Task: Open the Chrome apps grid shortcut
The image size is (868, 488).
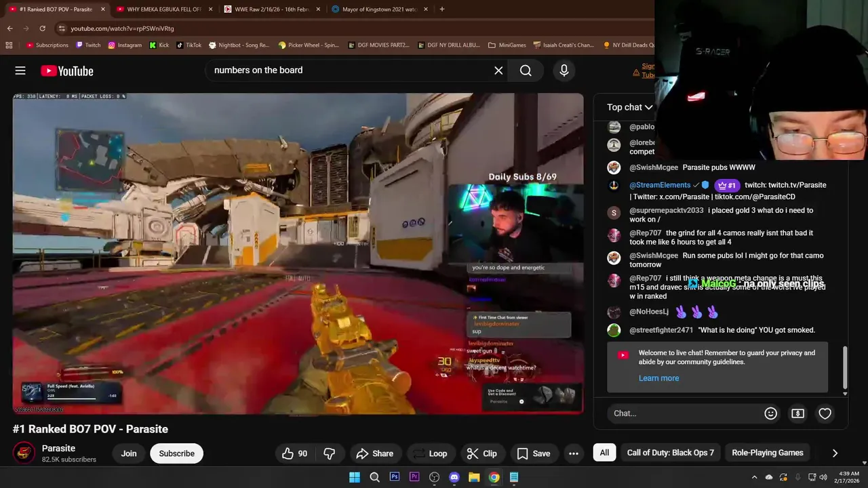Action: [9, 45]
